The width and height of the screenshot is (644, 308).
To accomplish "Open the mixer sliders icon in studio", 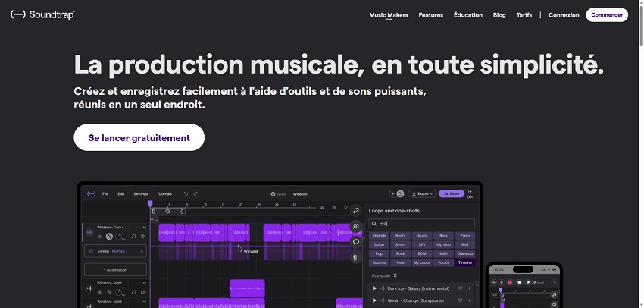I will coord(356,257).
